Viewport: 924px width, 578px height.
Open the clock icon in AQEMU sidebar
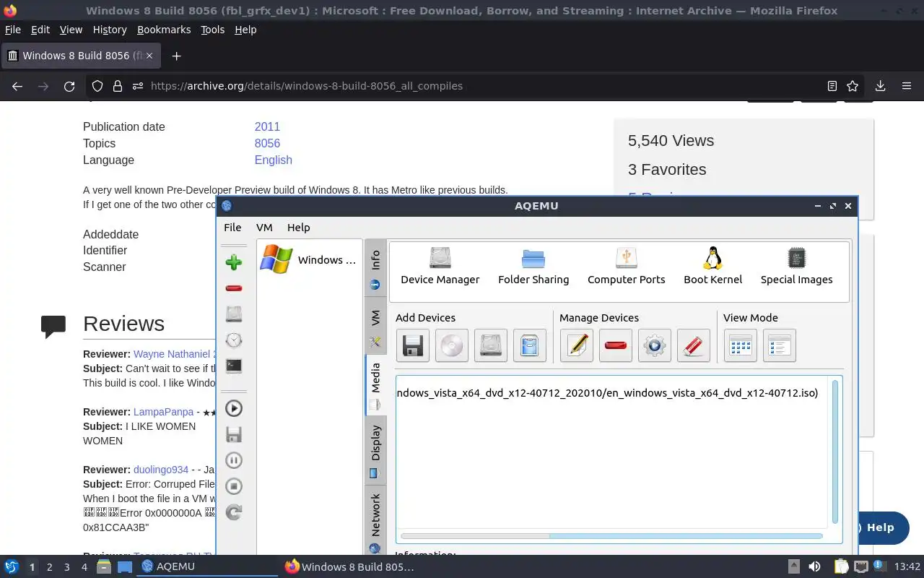click(x=233, y=340)
